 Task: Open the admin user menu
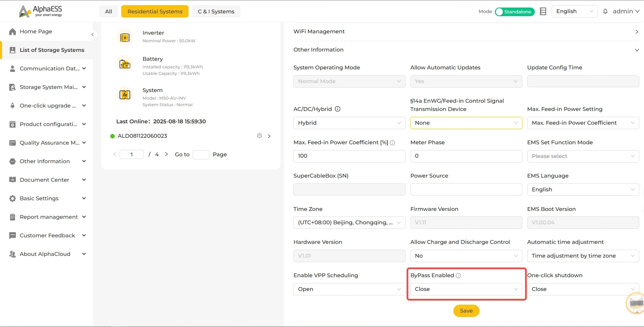(626, 11)
